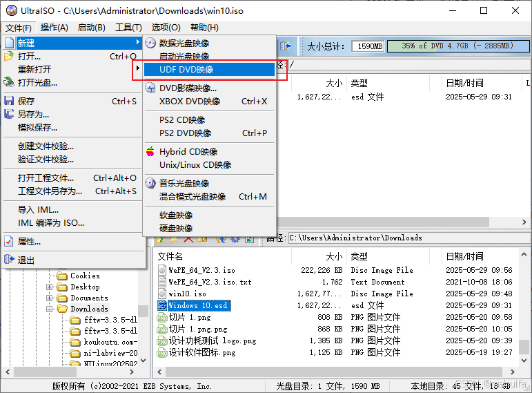Select the Downloads folder in the tree
The height and width of the screenshot is (393, 532).
click(x=89, y=309)
